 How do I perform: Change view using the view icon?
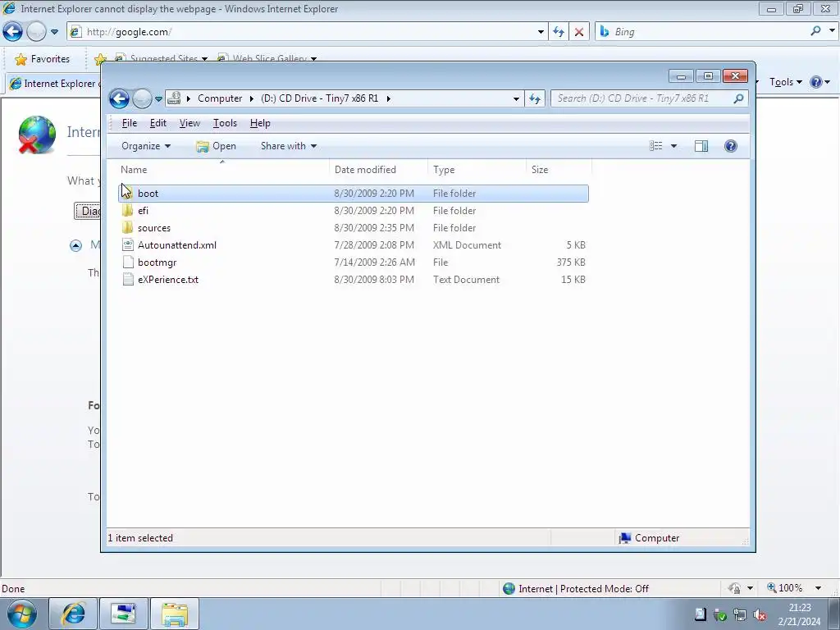pos(655,146)
